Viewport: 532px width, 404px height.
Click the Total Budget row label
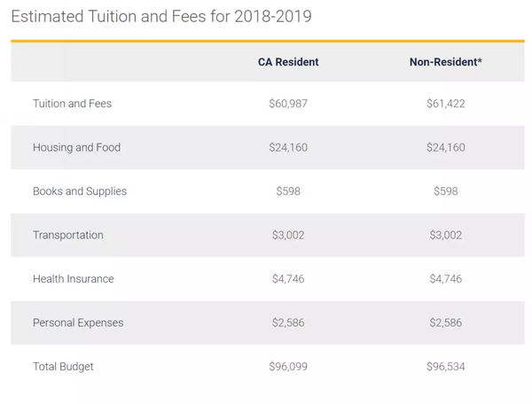pyautogui.click(x=63, y=367)
